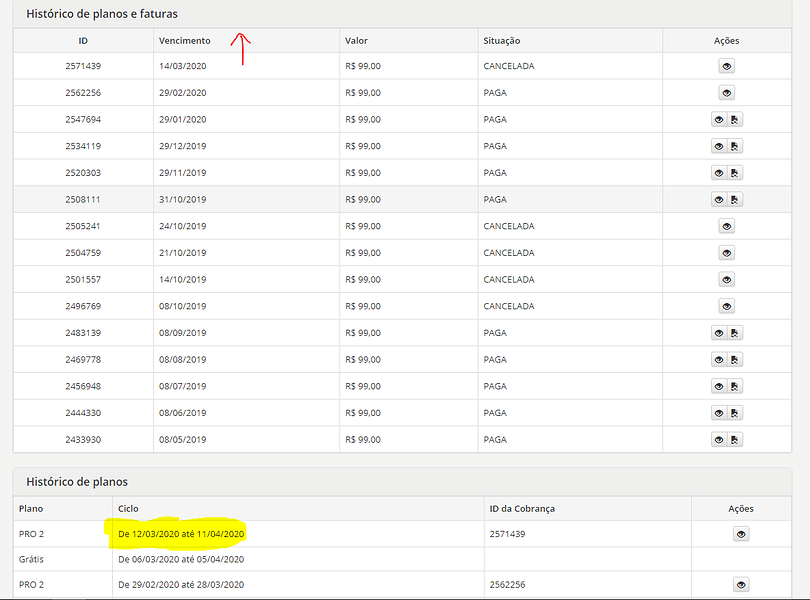Select the due date 29/12/2019
The width and height of the screenshot is (810, 600).
pos(182,146)
